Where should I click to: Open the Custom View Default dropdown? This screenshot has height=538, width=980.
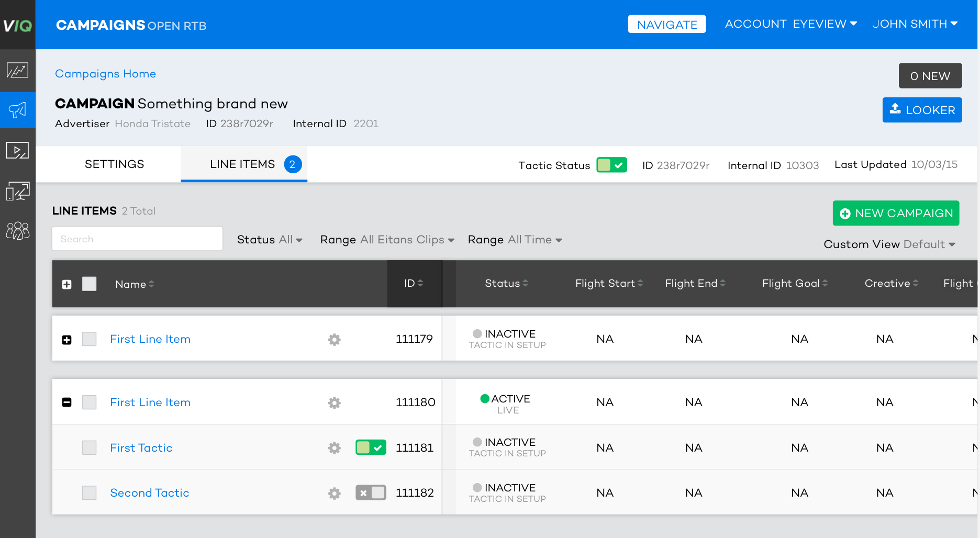click(x=889, y=244)
